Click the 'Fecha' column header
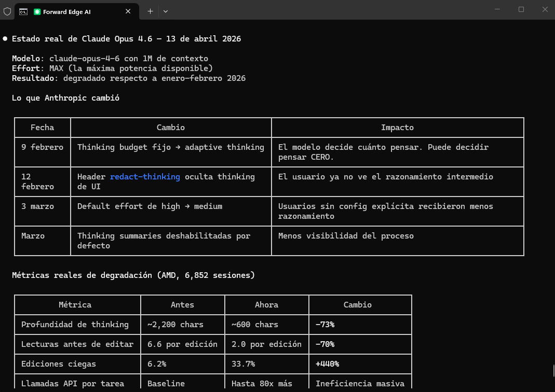 point(43,128)
